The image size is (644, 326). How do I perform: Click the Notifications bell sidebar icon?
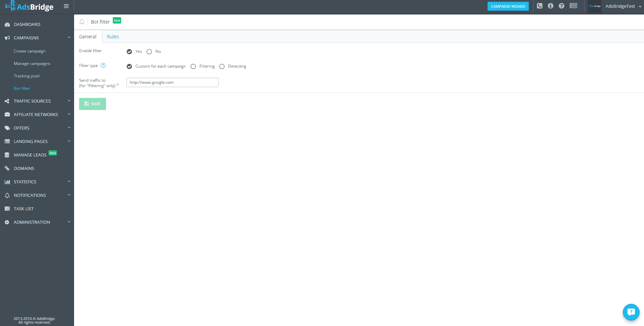7,195
